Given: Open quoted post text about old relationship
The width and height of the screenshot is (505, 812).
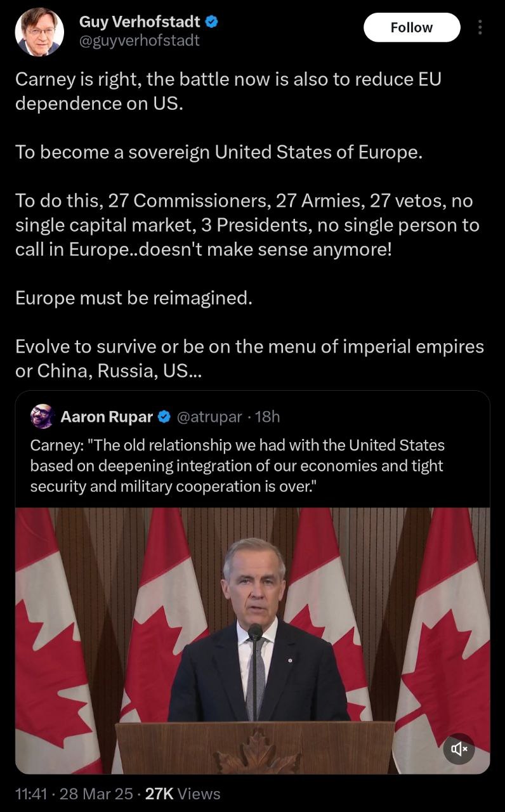Looking at the screenshot, I should (237, 466).
